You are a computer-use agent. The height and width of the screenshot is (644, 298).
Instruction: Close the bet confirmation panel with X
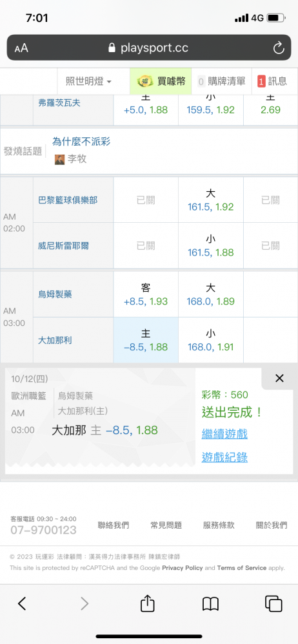click(279, 378)
